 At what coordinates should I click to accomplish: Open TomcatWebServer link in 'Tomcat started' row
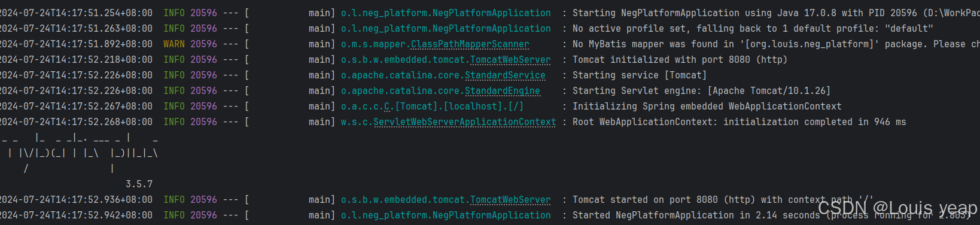(510, 200)
